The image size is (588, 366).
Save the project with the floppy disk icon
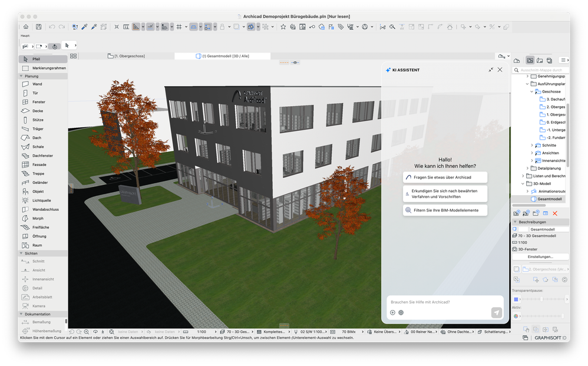click(39, 27)
